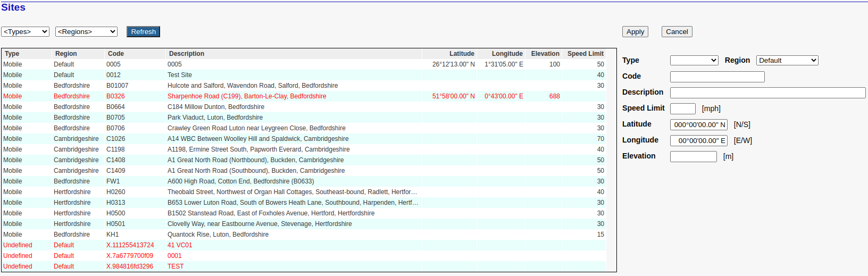
Task: Sort by the Speed Limit column header
Action: (x=585, y=54)
